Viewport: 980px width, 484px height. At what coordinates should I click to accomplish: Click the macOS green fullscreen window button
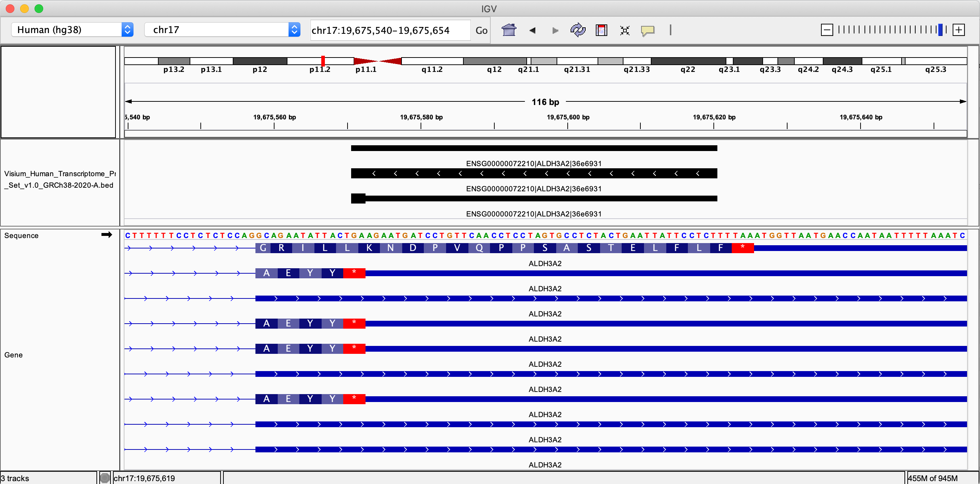[39, 8]
